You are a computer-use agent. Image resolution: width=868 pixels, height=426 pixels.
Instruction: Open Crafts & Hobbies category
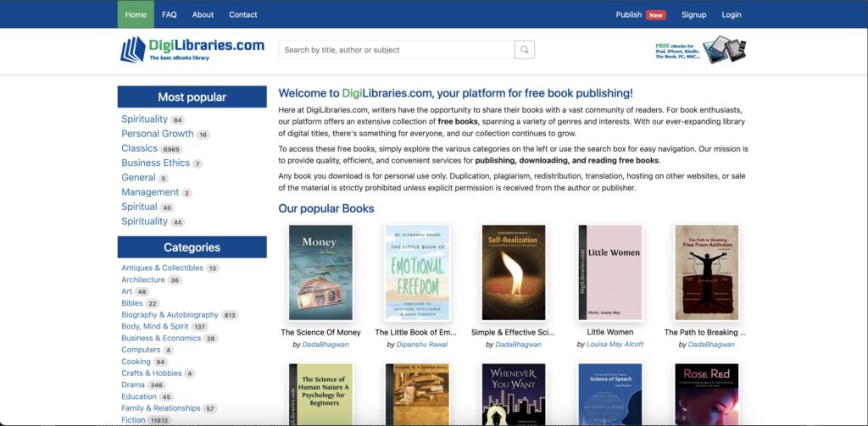(x=152, y=373)
